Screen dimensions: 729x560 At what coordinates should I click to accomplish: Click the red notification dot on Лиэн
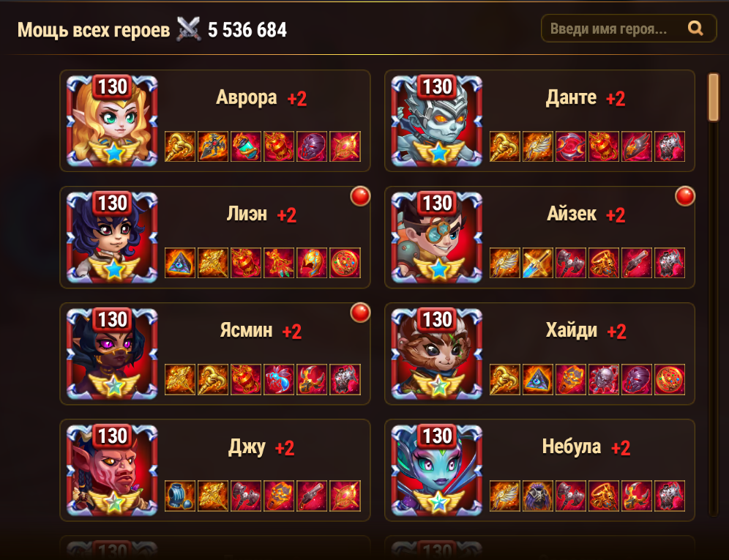pyautogui.click(x=360, y=196)
